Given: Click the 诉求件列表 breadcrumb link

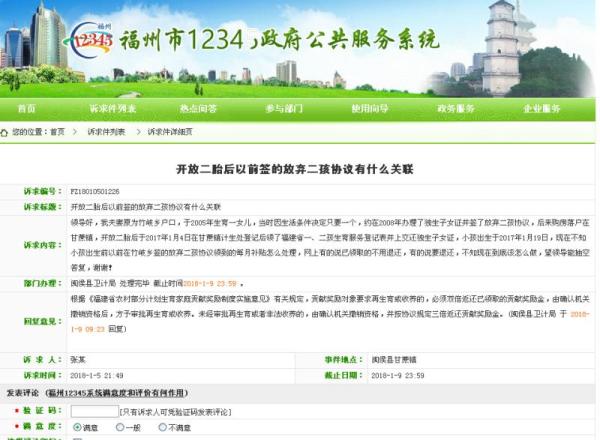Looking at the screenshot, I should pos(106,132).
